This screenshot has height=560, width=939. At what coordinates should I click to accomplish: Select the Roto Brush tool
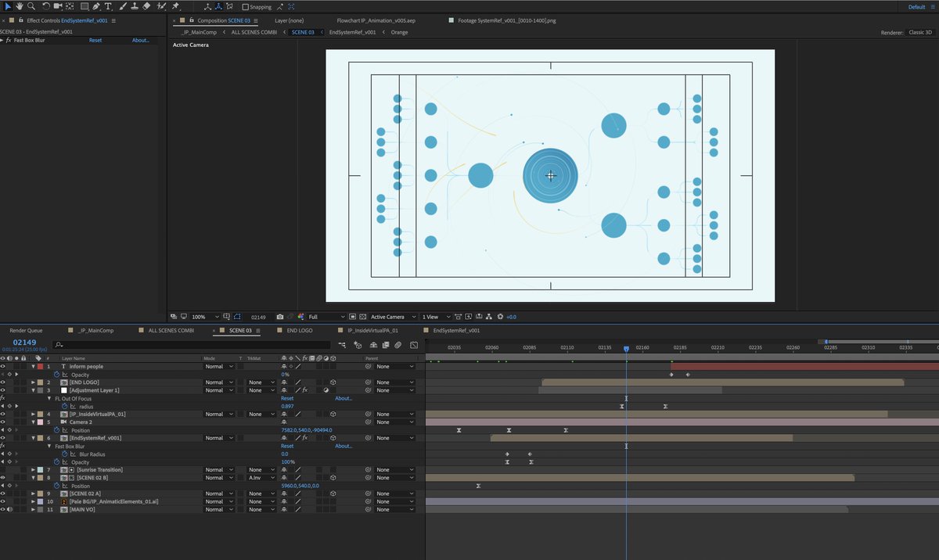click(x=160, y=6)
